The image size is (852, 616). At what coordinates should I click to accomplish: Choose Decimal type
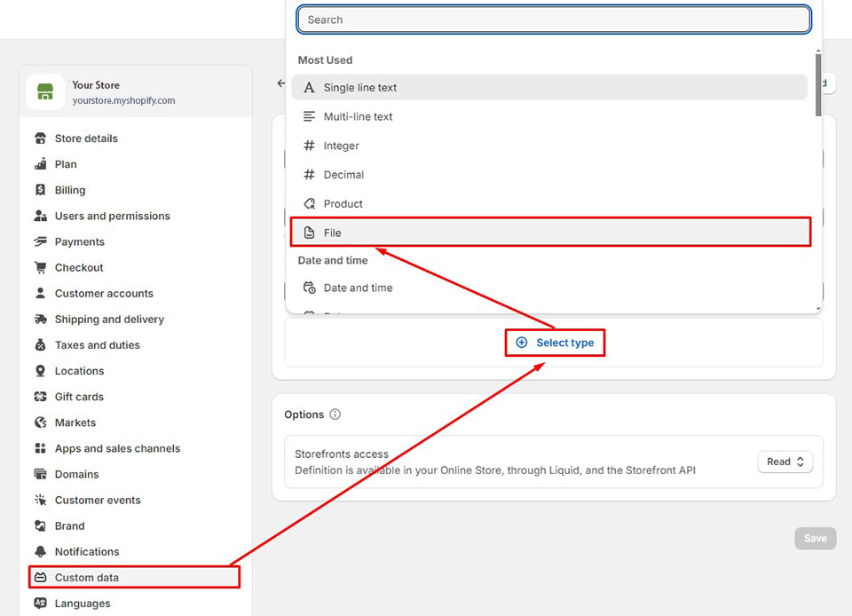(x=549, y=174)
